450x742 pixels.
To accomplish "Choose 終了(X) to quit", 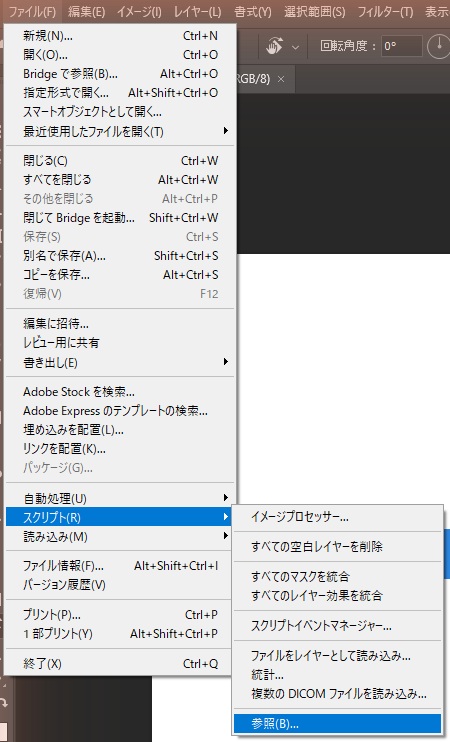I will click(118, 663).
